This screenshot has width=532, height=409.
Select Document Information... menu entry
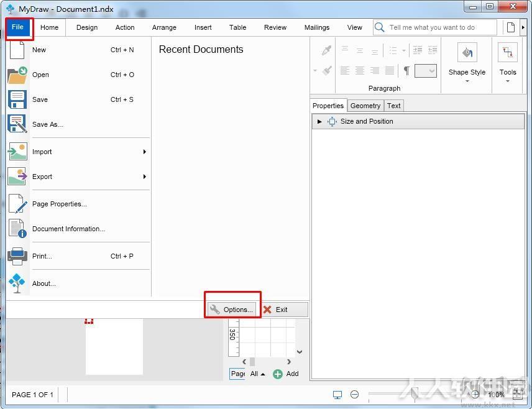pyautogui.click(x=78, y=229)
